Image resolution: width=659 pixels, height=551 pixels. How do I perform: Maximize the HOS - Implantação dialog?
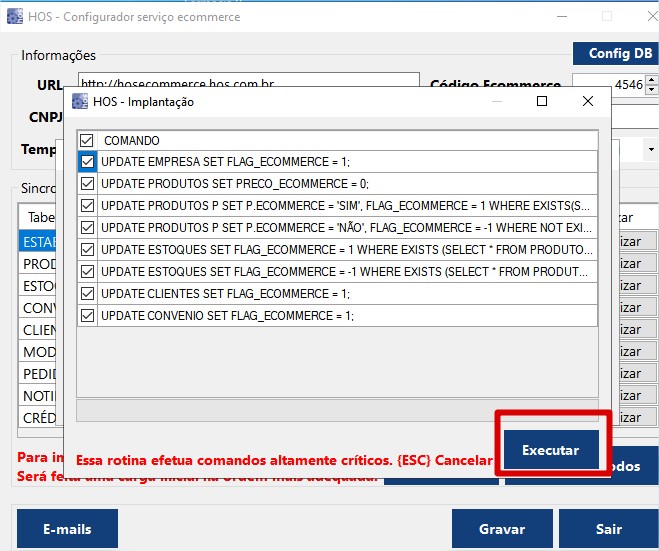click(x=542, y=101)
